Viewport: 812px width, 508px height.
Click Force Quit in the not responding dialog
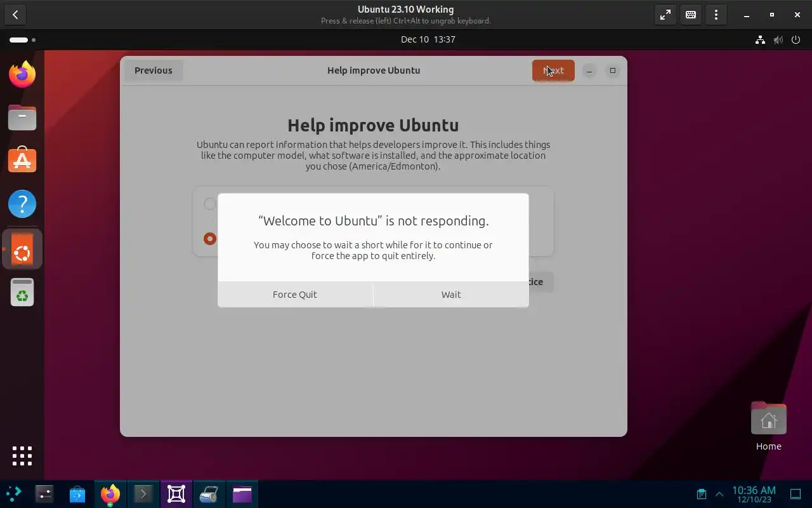click(295, 295)
